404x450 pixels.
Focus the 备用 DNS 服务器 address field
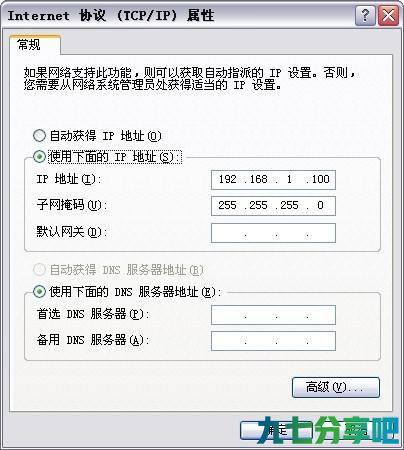click(x=273, y=341)
